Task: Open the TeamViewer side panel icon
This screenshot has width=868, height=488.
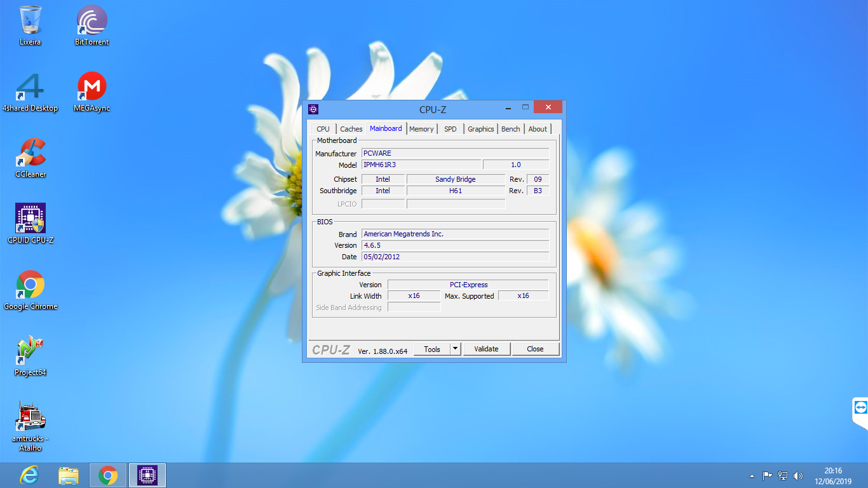Action: (x=861, y=407)
